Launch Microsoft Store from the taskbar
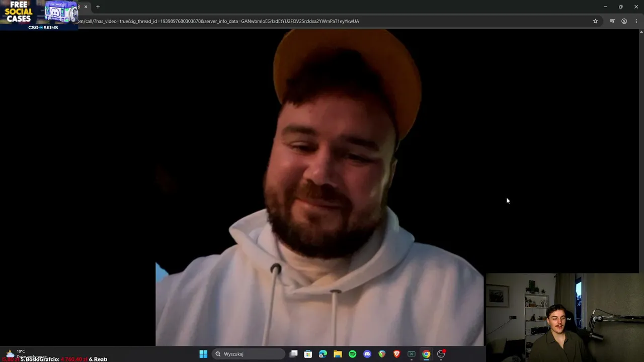The height and width of the screenshot is (362, 644). pos(308,354)
